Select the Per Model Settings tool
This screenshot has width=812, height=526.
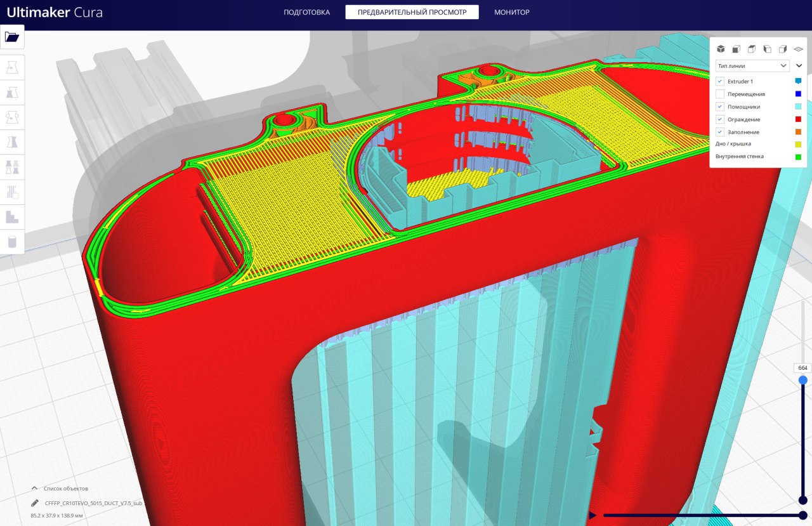12,167
